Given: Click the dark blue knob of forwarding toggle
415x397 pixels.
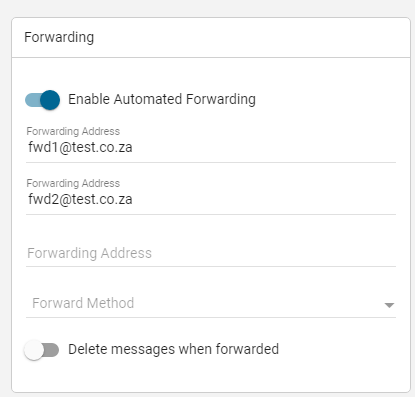Looking at the screenshot, I should [x=50, y=100].
